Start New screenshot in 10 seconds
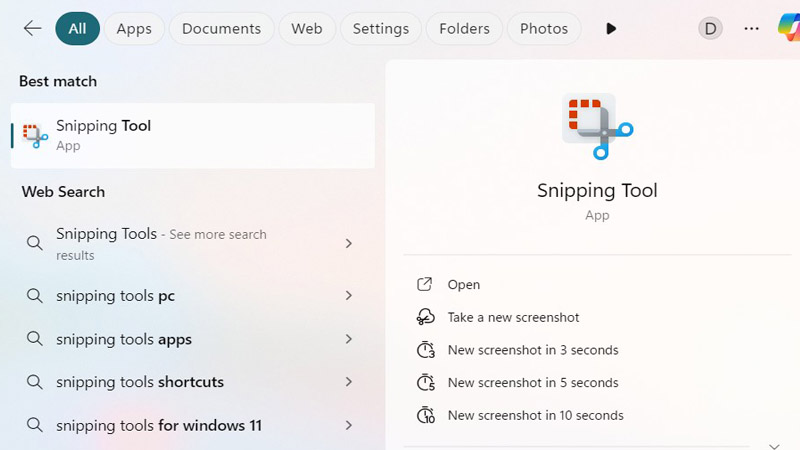The width and height of the screenshot is (800, 450). click(x=535, y=415)
